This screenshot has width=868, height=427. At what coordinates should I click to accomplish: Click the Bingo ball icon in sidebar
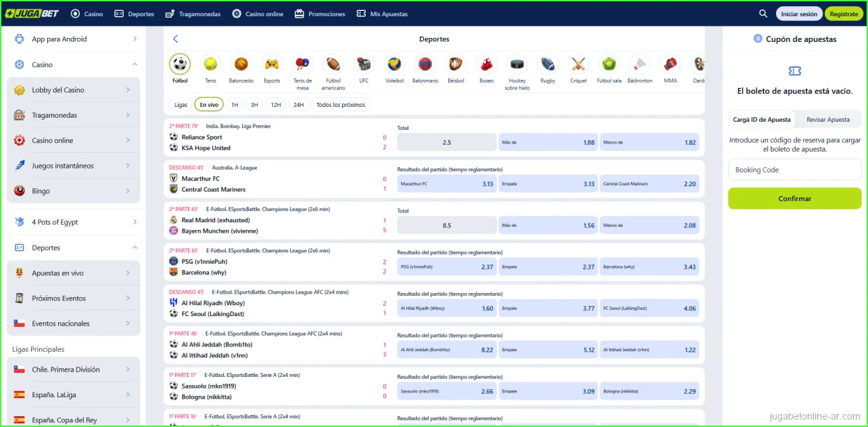[x=20, y=191]
